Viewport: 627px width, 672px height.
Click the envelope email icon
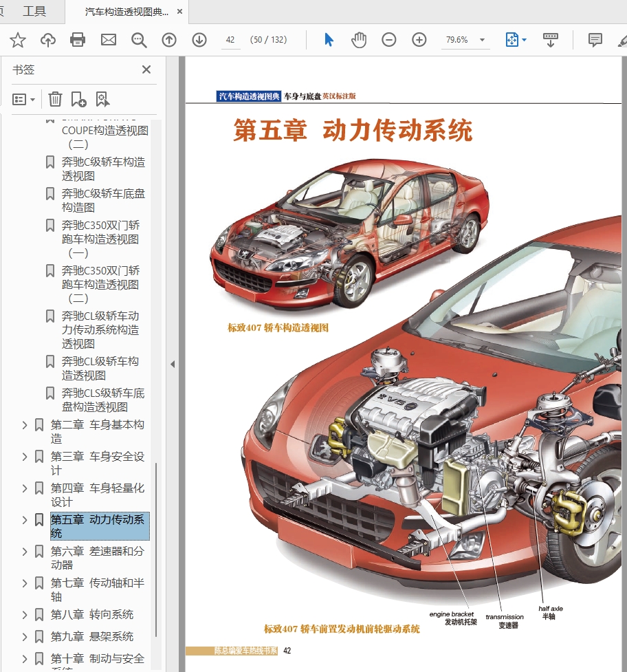click(109, 40)
